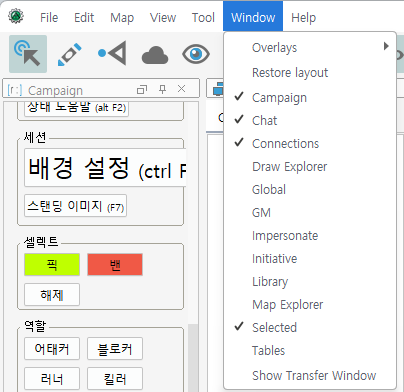The image size is (404, 392).
Task: Enable the Library window
Action: (x=310, y=281)
